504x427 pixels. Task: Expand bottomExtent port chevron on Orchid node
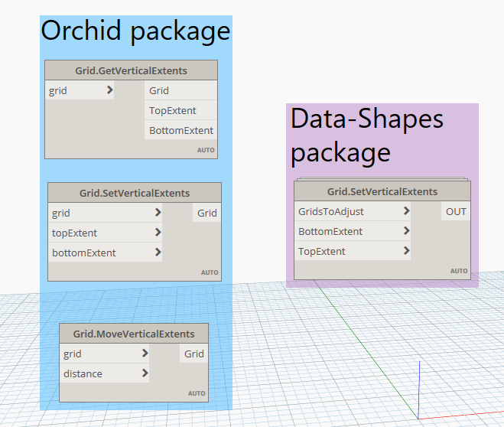(158, 252)
